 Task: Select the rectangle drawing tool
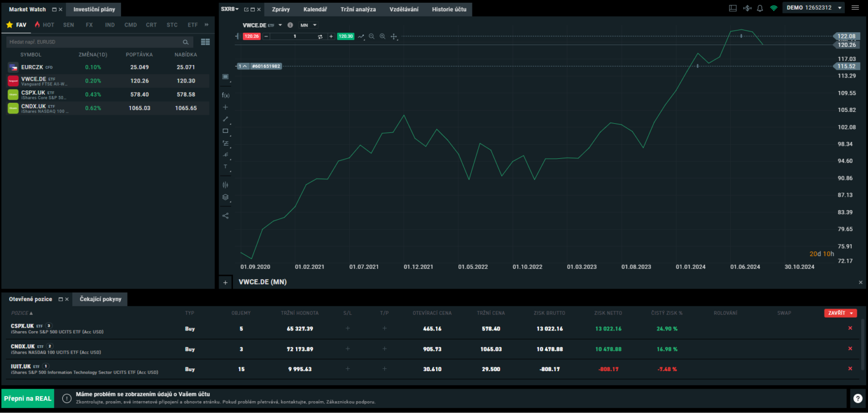pyautogui.click(x=225, y=131)
